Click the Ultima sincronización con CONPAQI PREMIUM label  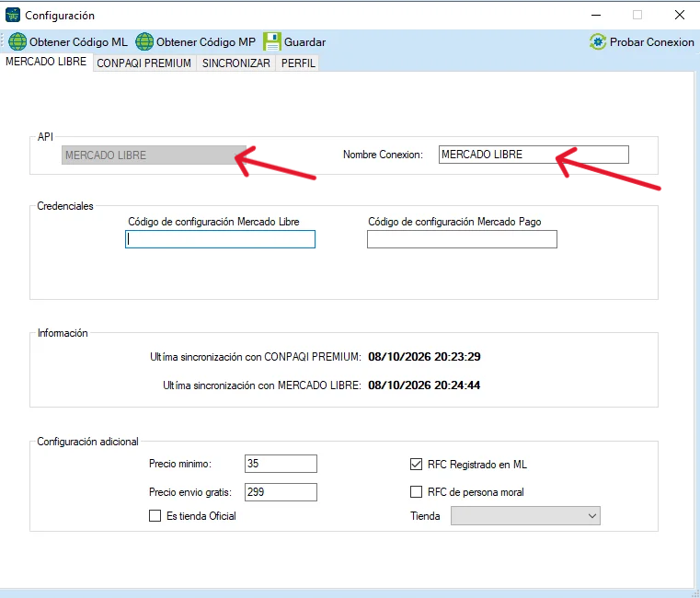tap(256, 357)
